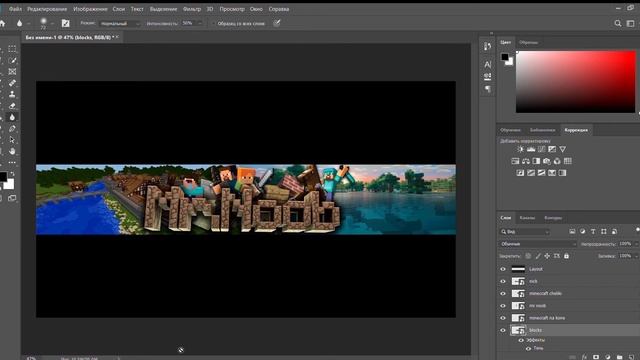Add a Photo Filter camera adjustment
This screenshot has height=360, width=640.
547,161
